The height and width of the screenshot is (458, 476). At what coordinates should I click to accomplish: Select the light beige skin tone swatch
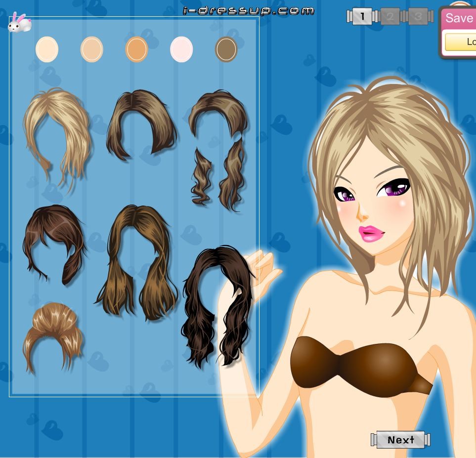[91, 50]
